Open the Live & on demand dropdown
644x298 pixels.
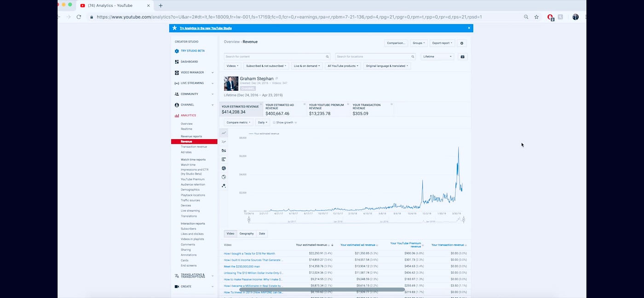click(307, 66)
